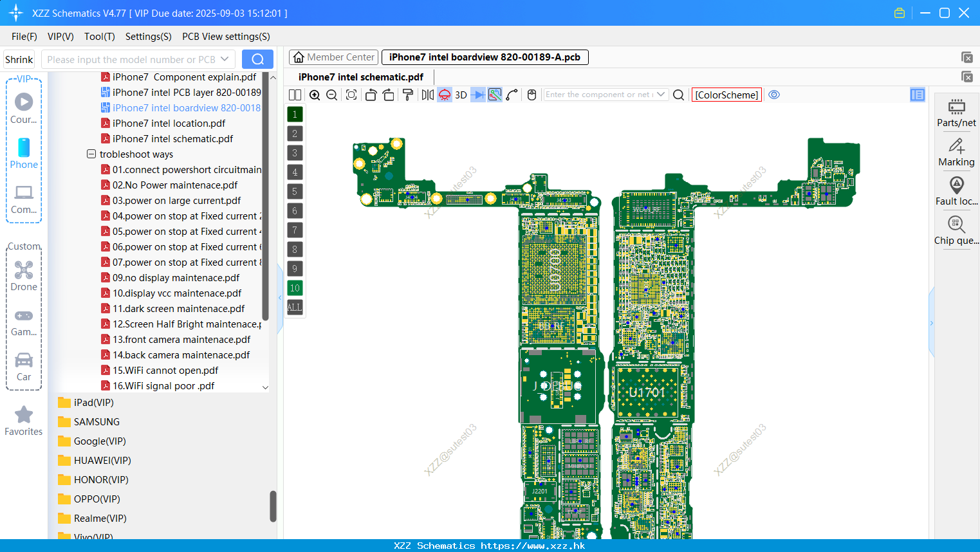
Task: Open the Settings(S) menu
Action: [149, 37]
